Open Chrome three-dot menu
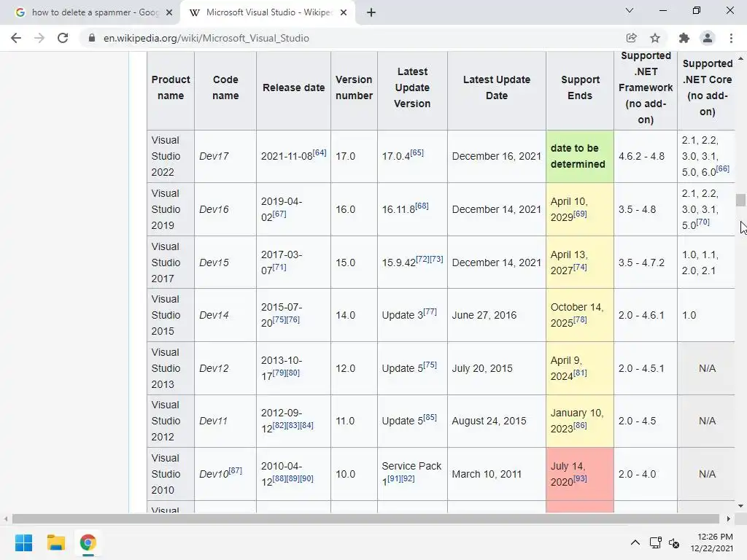 (x=731, y=38)
